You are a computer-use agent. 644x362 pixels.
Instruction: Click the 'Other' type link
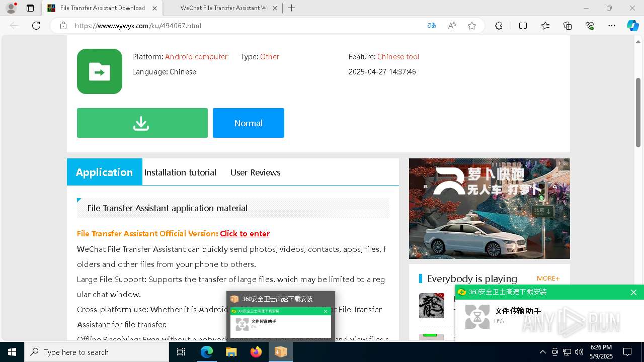(270, 57)
